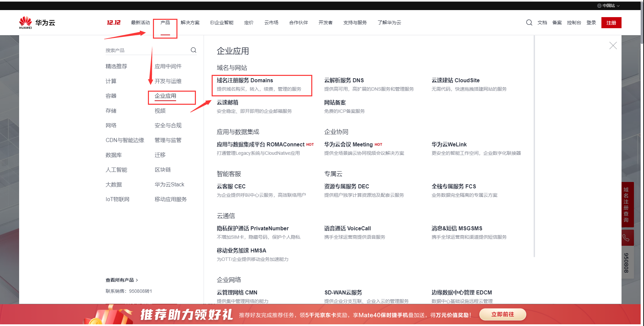Open 网站备案 product link

coord(335,103)
